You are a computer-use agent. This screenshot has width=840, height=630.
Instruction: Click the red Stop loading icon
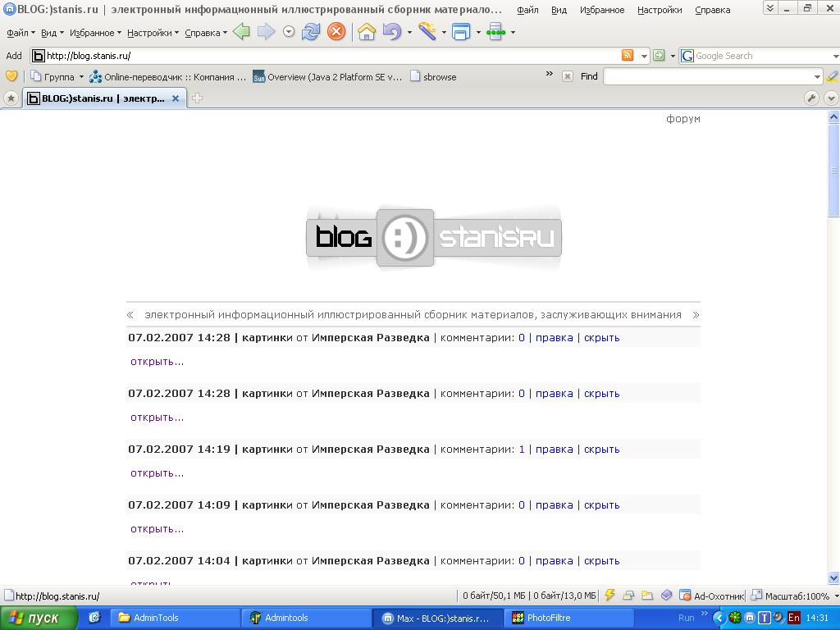pyautogui.click(x=336, y=32)
